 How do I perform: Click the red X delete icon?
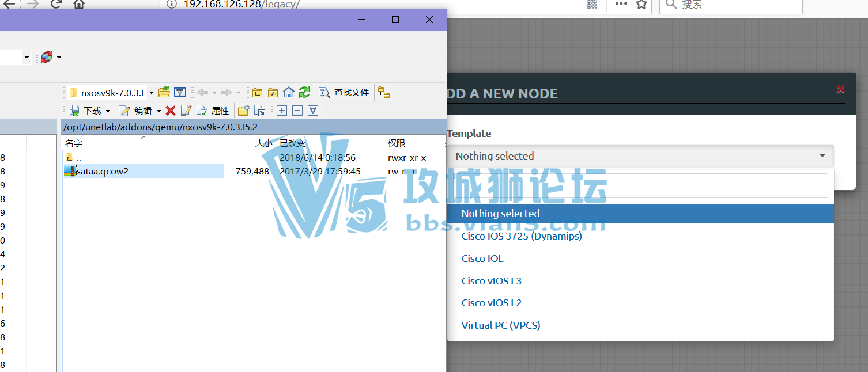coord(171,111)
